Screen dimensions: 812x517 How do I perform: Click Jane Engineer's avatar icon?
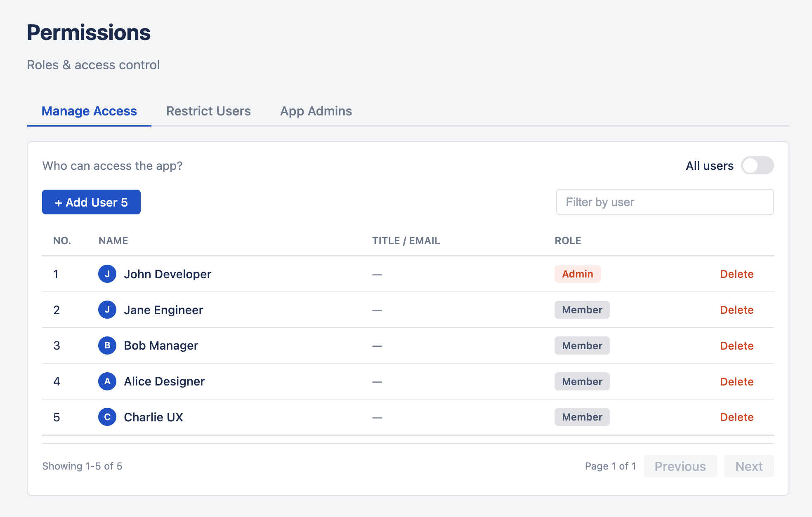tap(107, 310)
